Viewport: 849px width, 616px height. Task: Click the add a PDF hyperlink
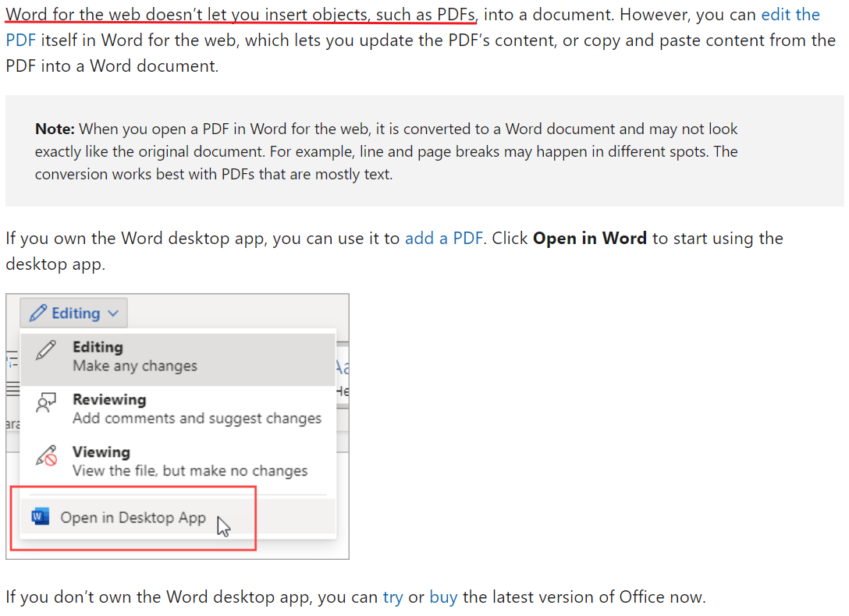point(443,238)
